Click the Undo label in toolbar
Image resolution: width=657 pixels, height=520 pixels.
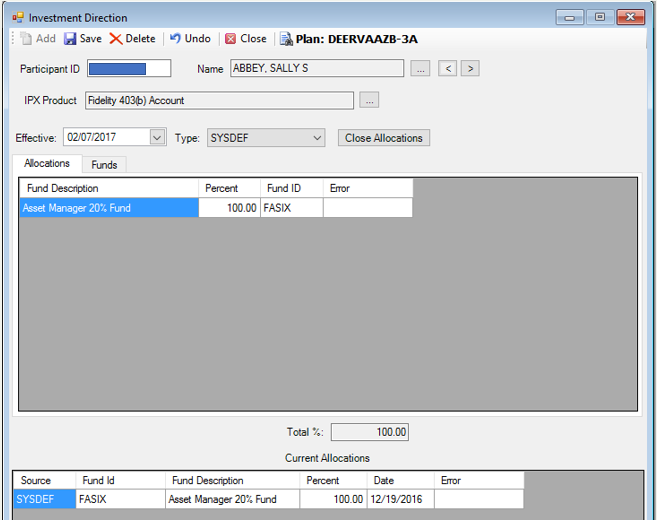pyautogui.click(x=198, y=39)
